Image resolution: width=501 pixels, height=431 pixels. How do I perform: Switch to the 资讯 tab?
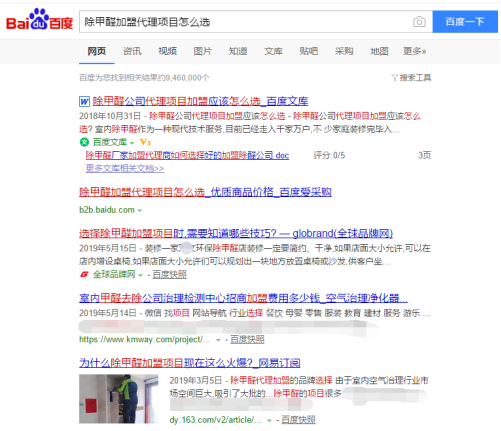point(132,51)
